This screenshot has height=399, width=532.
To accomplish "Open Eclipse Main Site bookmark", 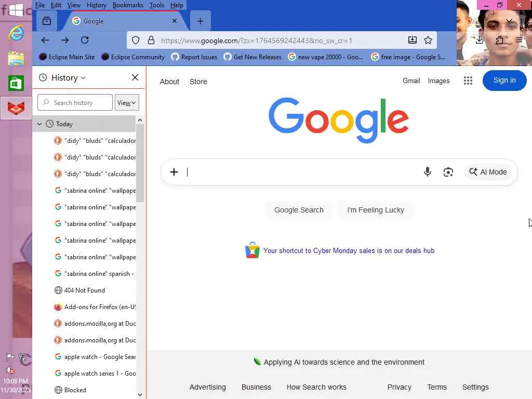I will (x=67, y=57).
